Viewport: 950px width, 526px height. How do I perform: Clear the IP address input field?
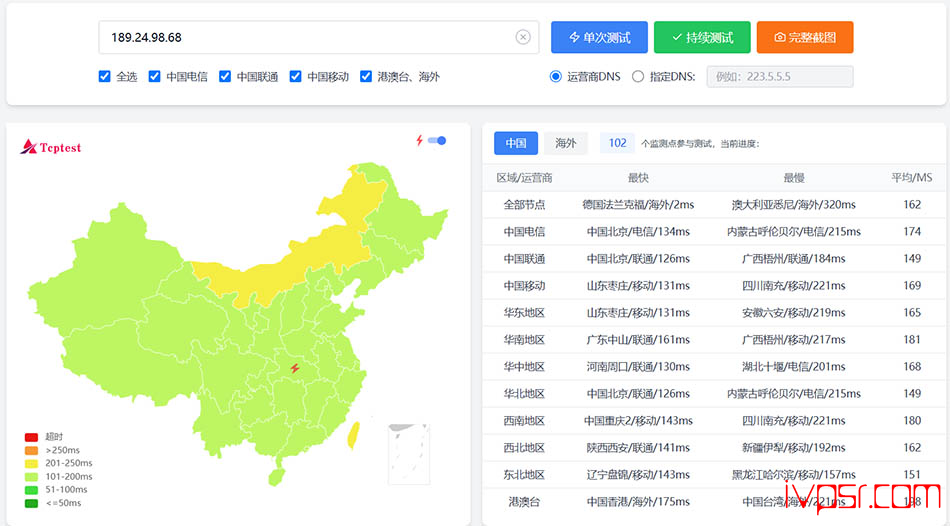pyautogui.click(x=523, y=37)
